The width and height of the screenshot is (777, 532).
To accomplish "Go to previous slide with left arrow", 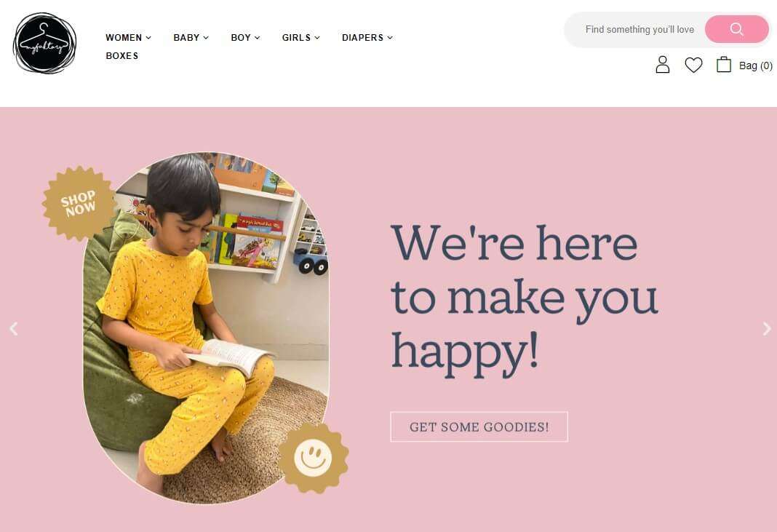I will [14, 329].
